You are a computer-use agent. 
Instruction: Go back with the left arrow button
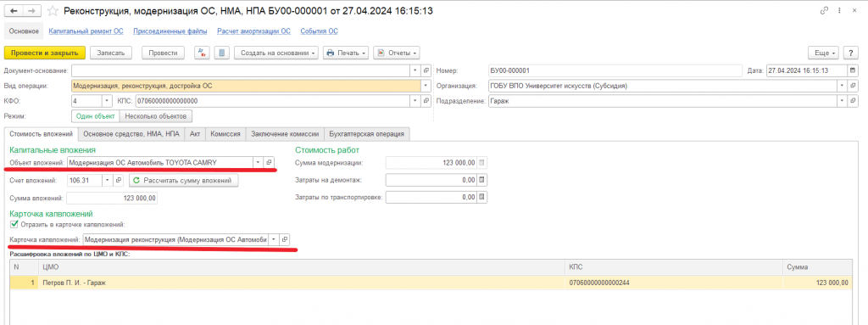click(x=14, y=10)
